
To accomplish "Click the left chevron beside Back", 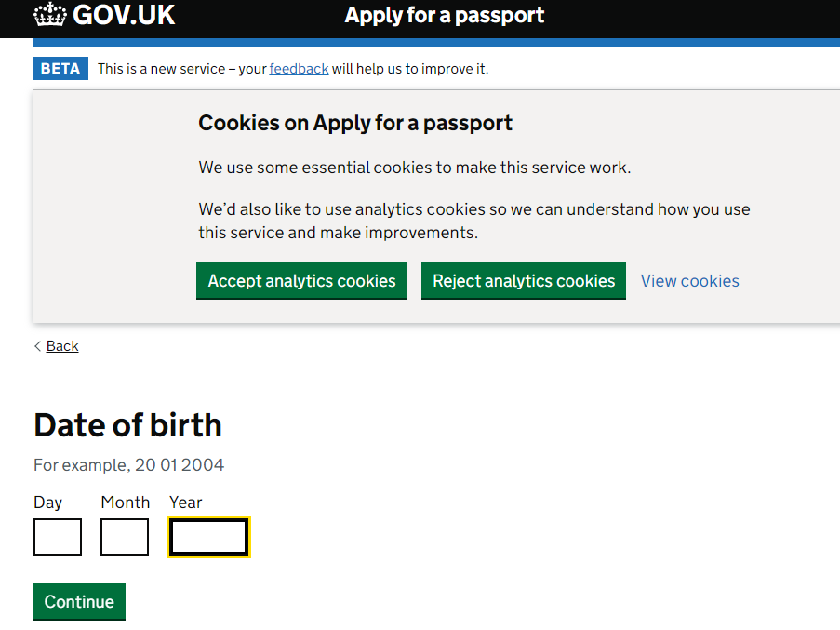I will point(37,346).
